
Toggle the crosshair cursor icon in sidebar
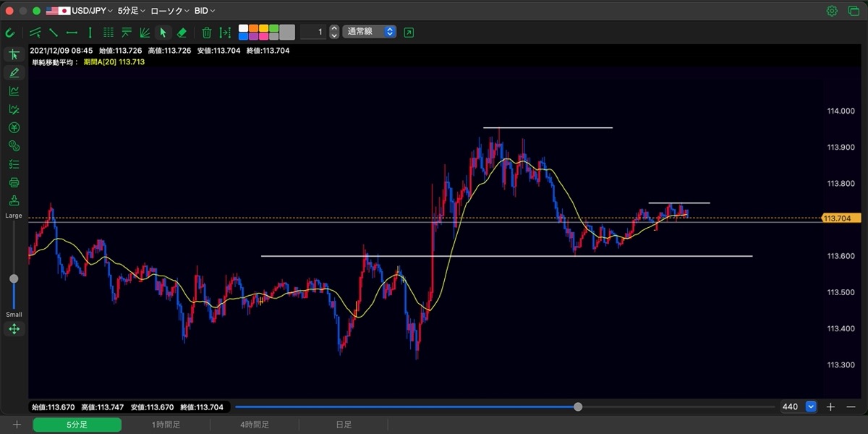point(14,54)
